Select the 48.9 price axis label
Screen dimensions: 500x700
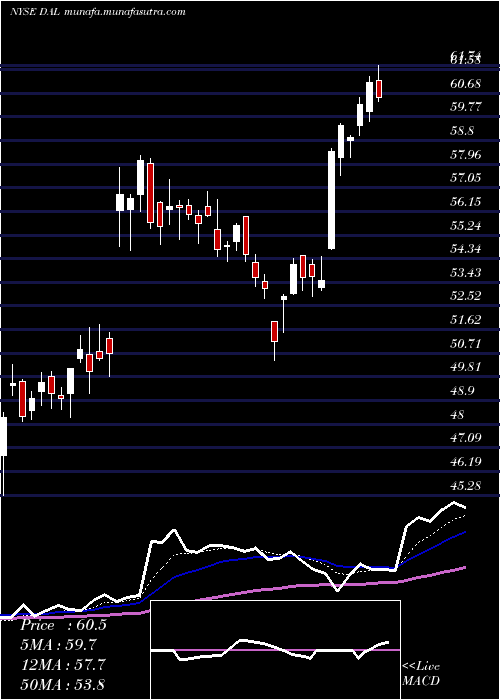point(463,391)
